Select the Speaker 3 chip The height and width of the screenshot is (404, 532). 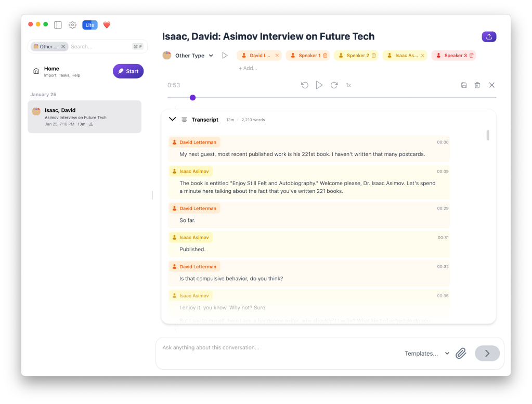coord(453,56)
